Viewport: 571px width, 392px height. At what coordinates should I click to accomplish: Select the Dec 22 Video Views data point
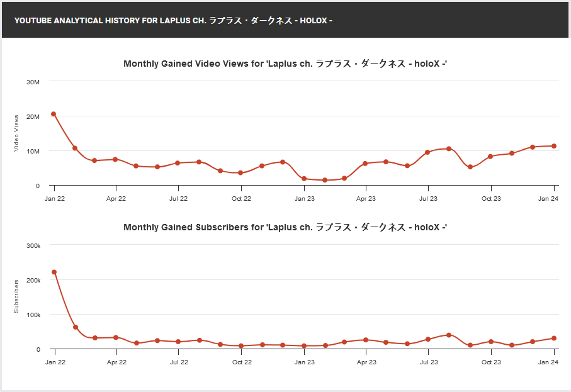(283, 162)
